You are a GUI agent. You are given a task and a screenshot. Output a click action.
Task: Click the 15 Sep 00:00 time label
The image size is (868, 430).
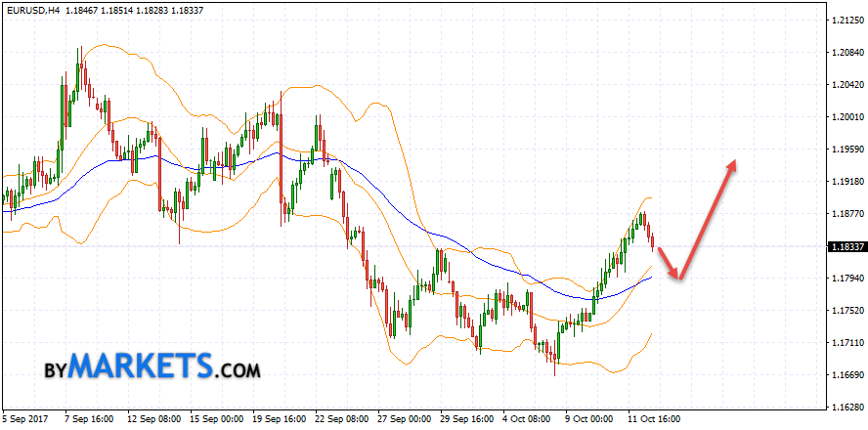[218, 419]
